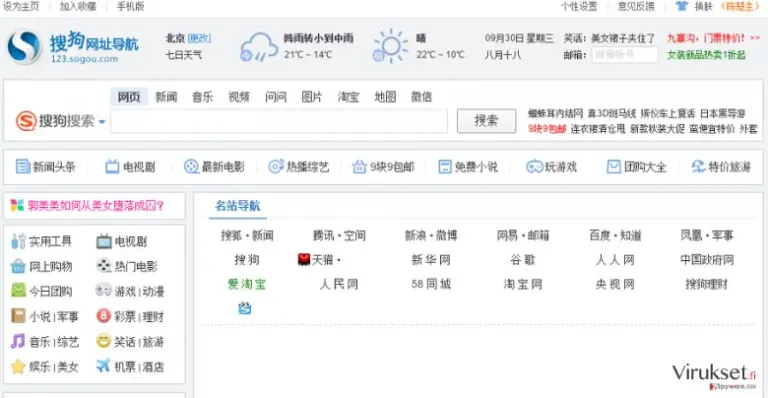Open the 中国政府网 link
Viewport: 768px width, 398px height.
[x=707, y=259]
